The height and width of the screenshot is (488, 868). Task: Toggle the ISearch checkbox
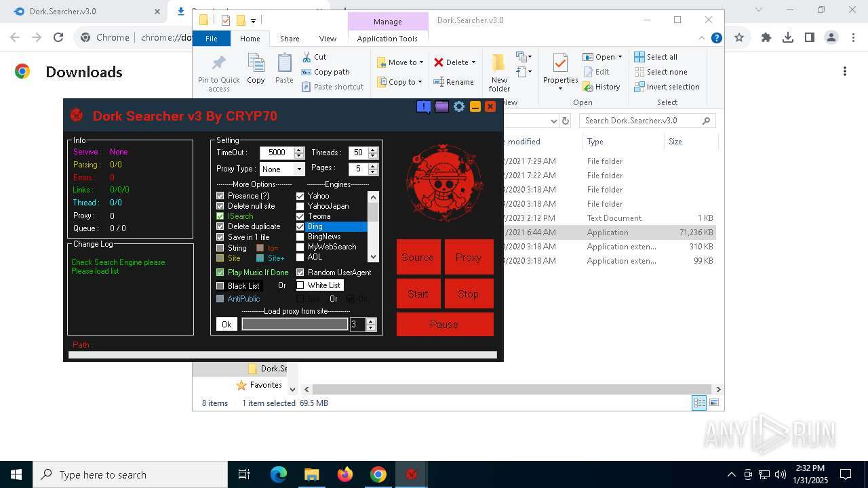coord(220,216)
